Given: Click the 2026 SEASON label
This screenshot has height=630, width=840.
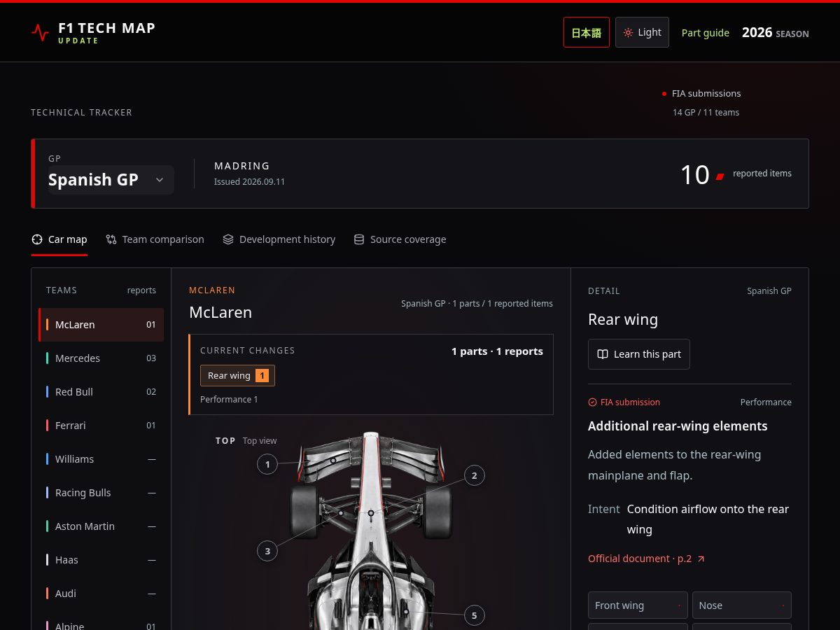Looking at the screenshot, I should coord(775,33).
